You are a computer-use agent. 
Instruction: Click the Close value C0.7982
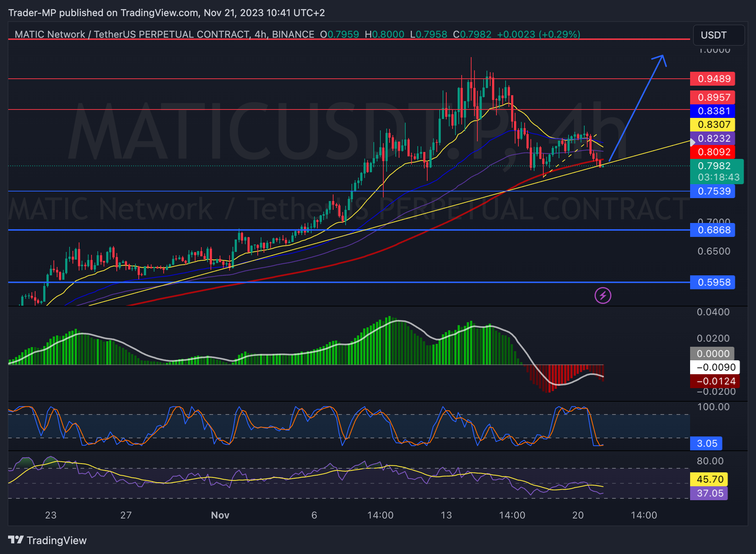[x=472, y=34]
